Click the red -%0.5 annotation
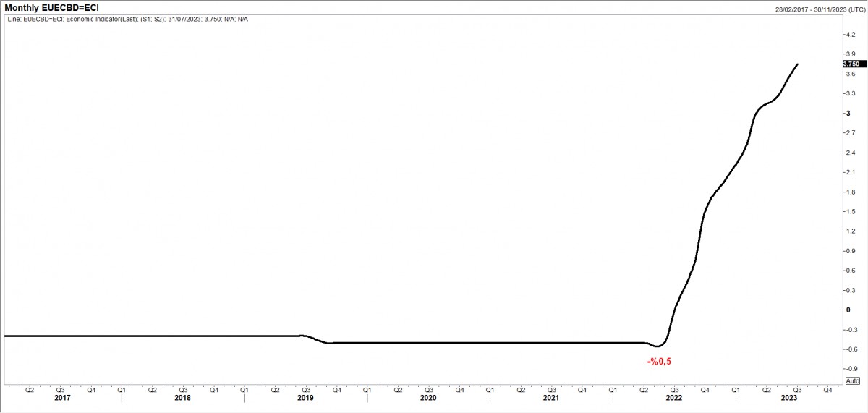This screenshot has height=413, width=868. tap(664, 361)
